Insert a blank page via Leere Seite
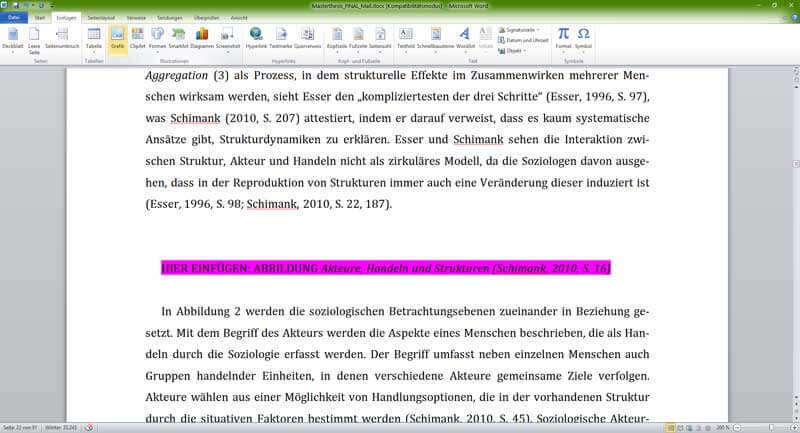The image size is (800, 433). [34, 40]
